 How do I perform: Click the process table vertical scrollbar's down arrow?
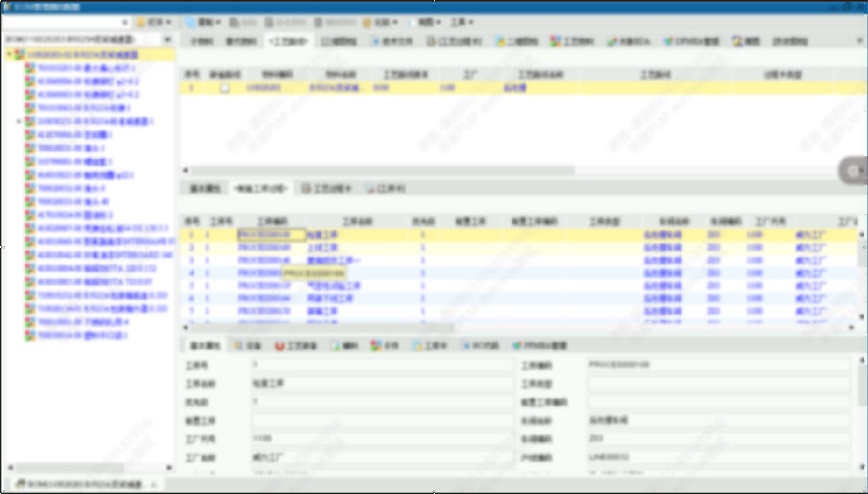pyautogui.click(x=861, y=316)
